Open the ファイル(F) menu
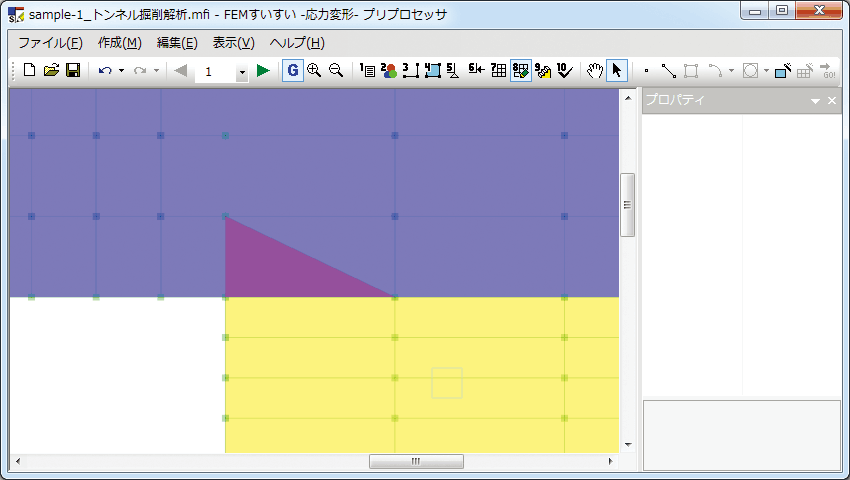850x480 pixels. pos(50,42)
